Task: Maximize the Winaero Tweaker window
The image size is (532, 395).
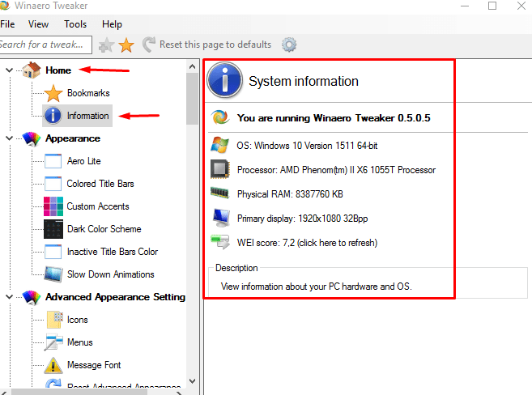Action: click(492, 6)
